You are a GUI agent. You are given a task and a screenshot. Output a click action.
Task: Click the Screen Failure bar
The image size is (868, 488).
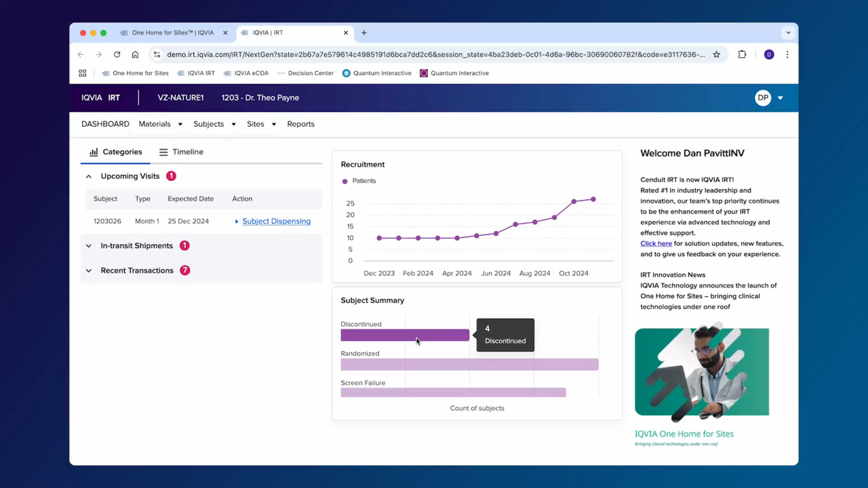[453, 392]
